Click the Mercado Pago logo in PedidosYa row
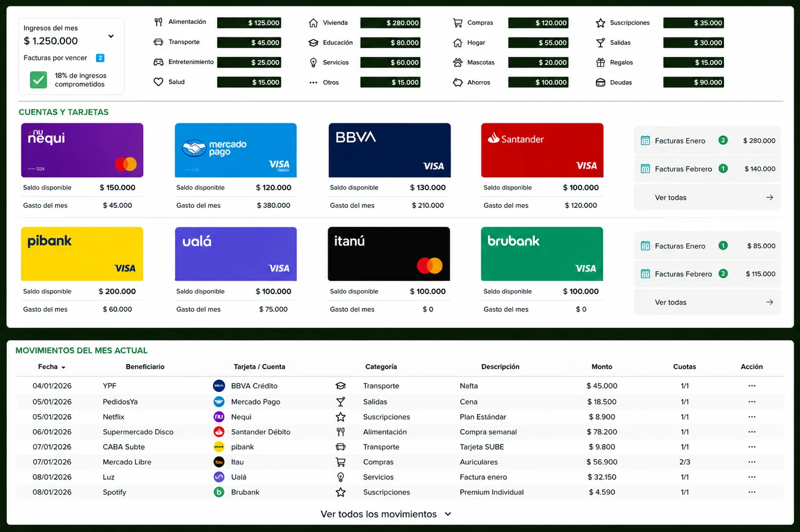 tap(219, 401)
